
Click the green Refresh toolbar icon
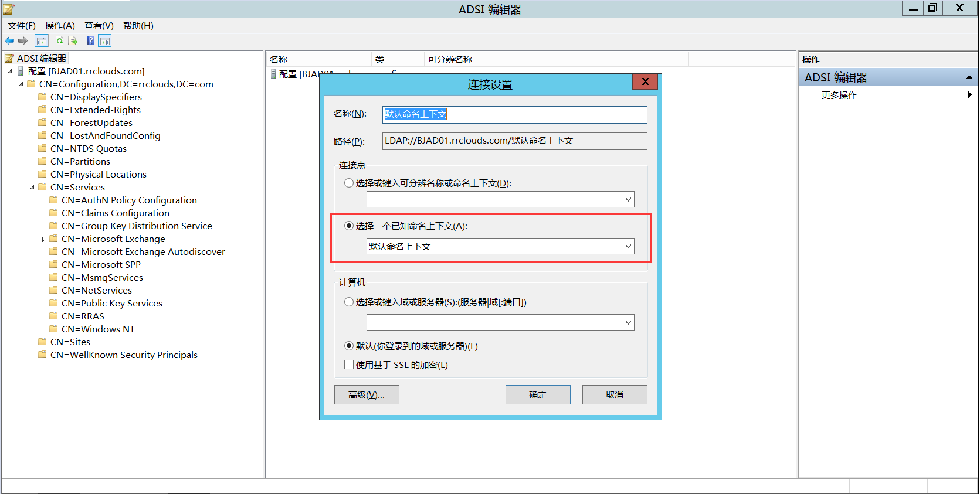pyautogui.click(x=59, y=40)
